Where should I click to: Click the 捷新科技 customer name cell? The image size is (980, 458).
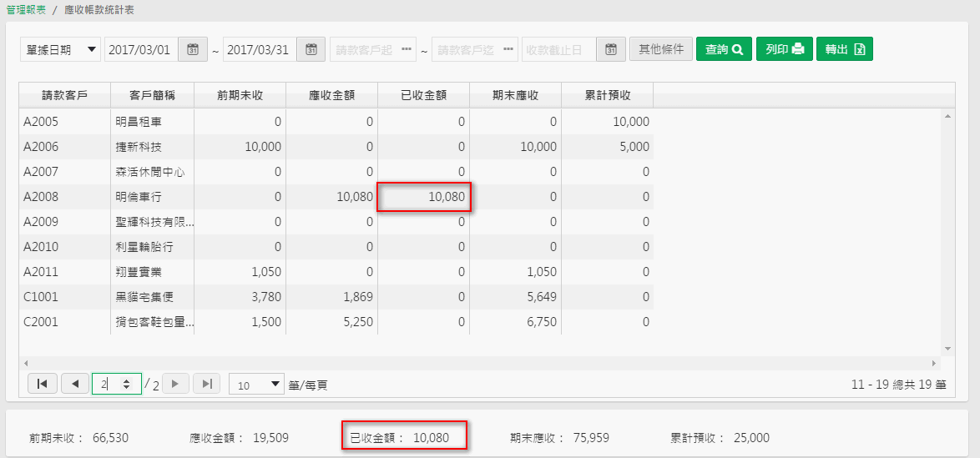[x=152, y=147]
